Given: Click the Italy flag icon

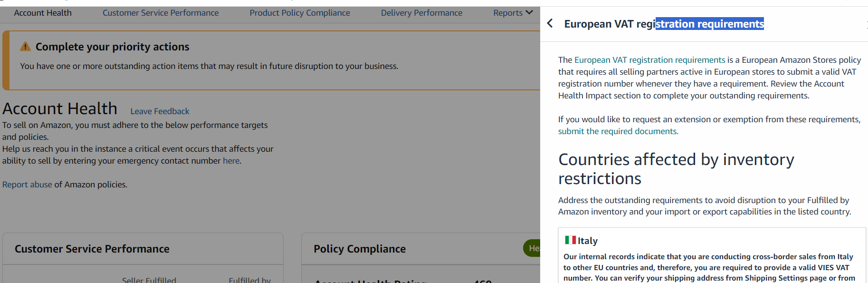Looking at the screenshot, I should tap(570, 240).
